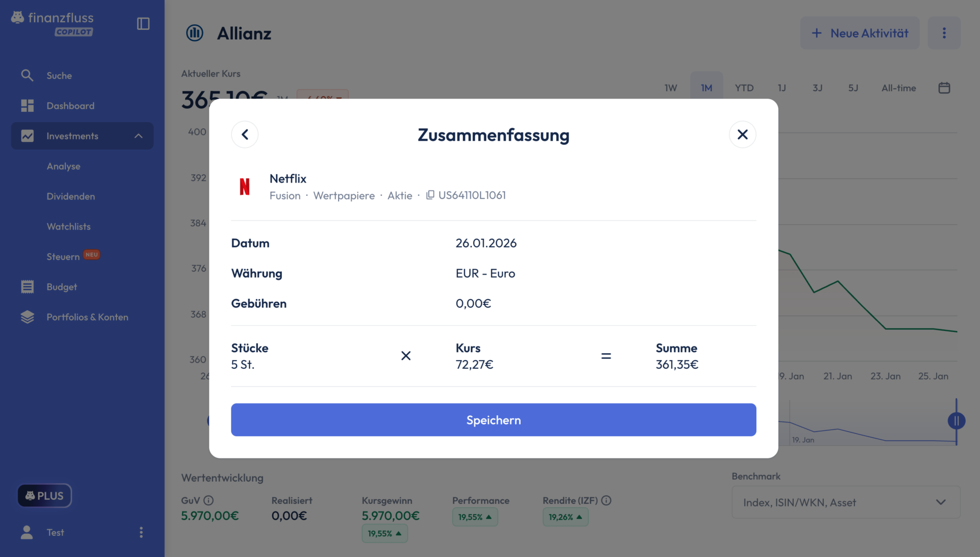Close the Zusammenfassung dialog

point(742,135)
